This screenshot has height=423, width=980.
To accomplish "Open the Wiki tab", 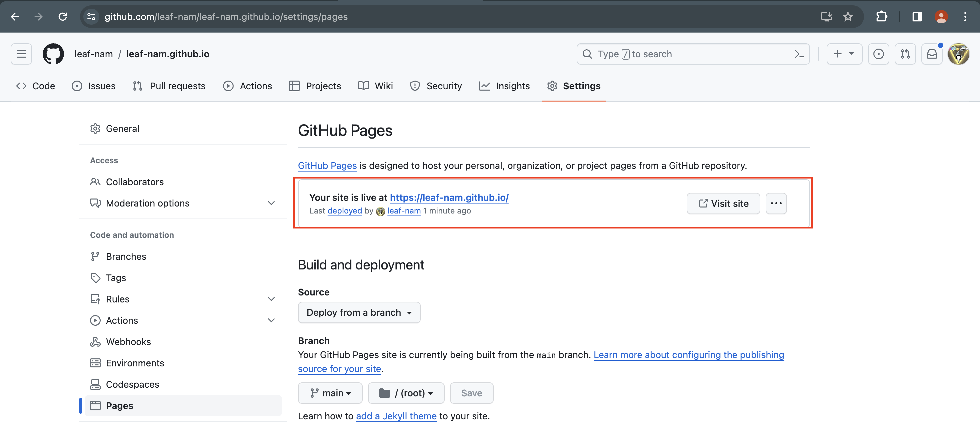I will coord(375,86).
